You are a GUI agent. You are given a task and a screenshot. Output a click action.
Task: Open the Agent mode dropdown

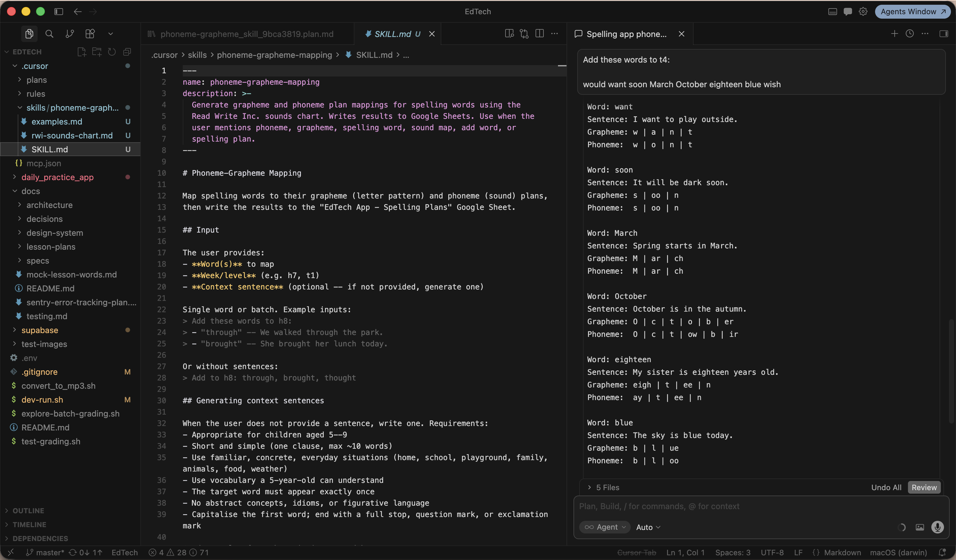605,527
